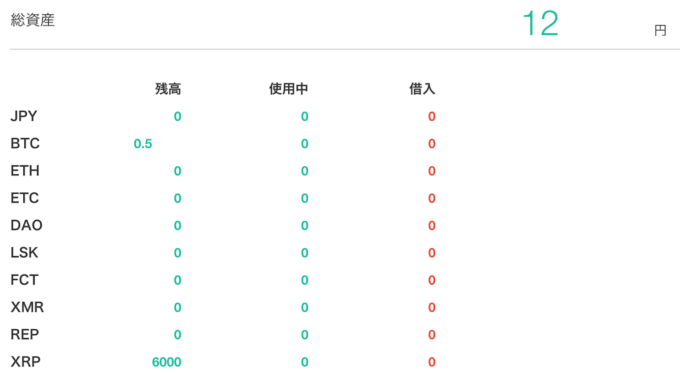Image resolution: width=680 pixels, height=373 pixels.
Task: Click the ETH balance value 0
Action: [x=177, y=171]
